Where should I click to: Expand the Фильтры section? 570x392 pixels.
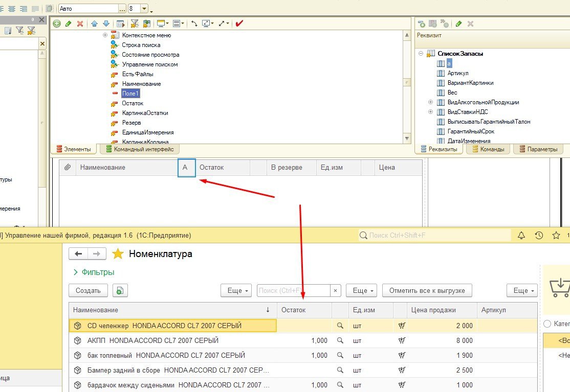(x=94, y=272)
